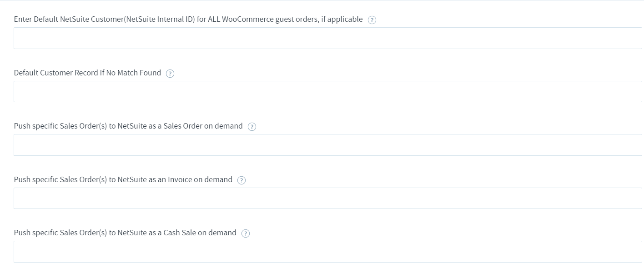This screenshot has width=644, height=278.
Task: Click help icon beside Sales Order on demand
Action: click(252, 127)
